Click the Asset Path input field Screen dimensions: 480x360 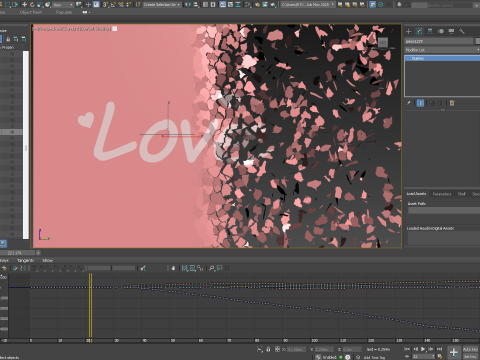(x=444, y=210)
